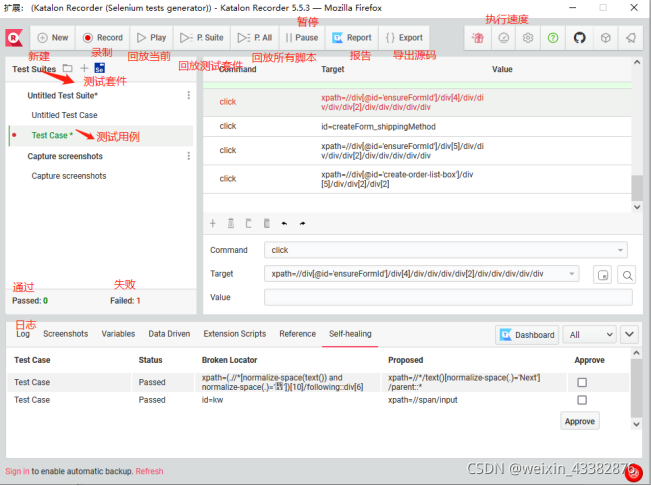Viewport: 651px width, 486px height.
Task: Open the execution speed gauge icon
Action: (503, 38)
